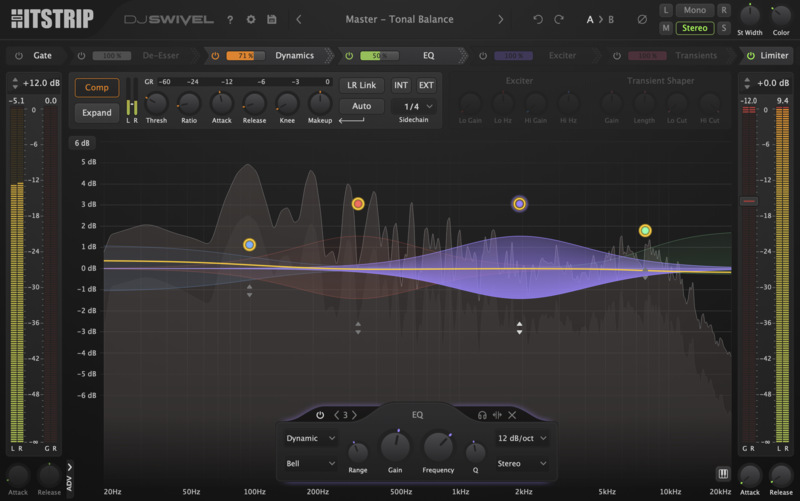The image size is (800, 501).
Task: Expand the Bell filter shape dropdown
Action: click(x=311, y=463)
